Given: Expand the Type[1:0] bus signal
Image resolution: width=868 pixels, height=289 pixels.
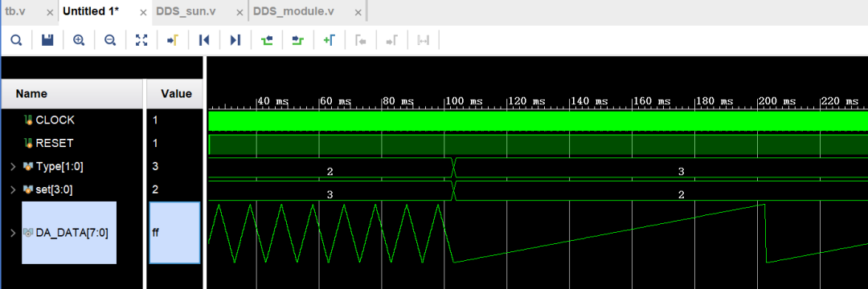Looking at the screenshot, I should tap(13, 166).
